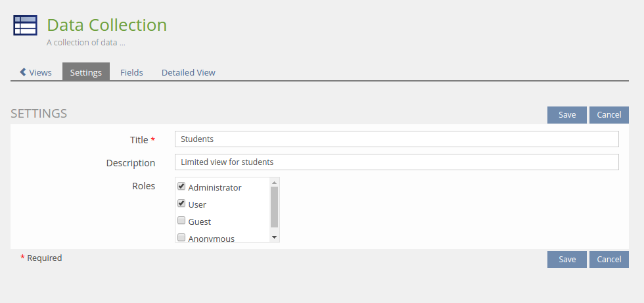Switch to the Views tab

pos(40,72)
